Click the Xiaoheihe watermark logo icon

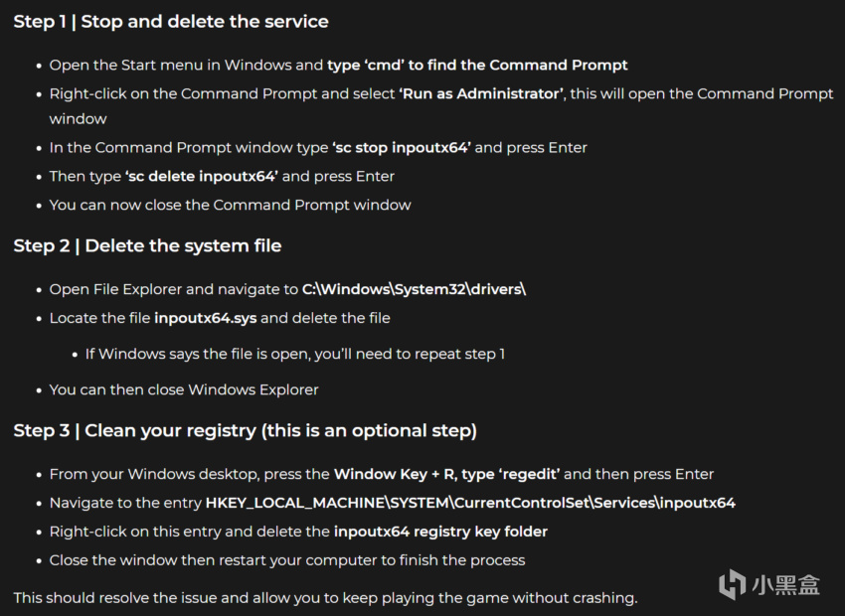[732, 583]
